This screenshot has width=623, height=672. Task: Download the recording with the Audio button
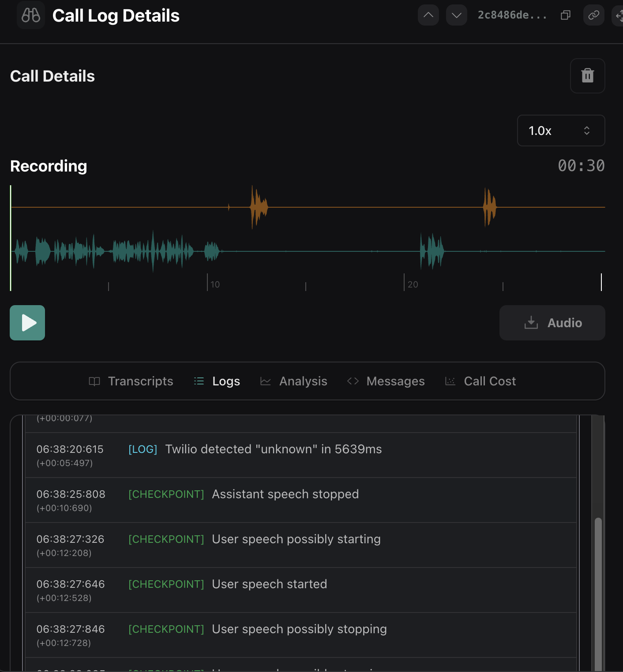(x=552, y=323)
